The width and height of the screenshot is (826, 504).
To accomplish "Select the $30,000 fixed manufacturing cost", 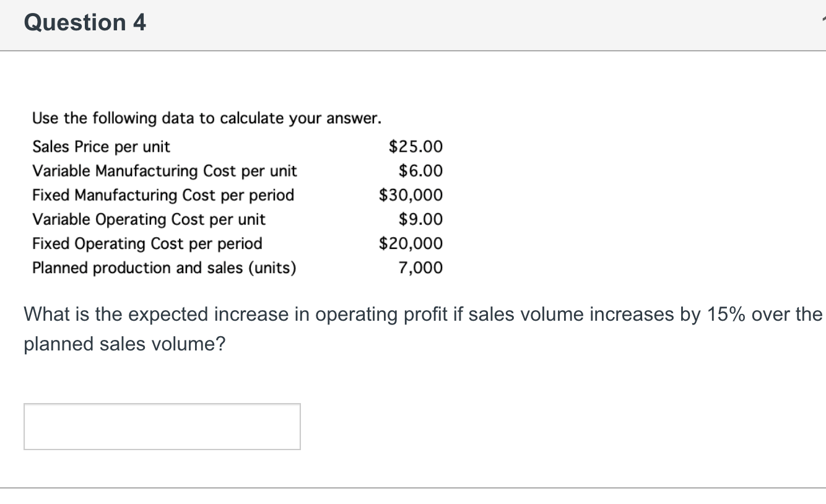I will coord(411,195).
